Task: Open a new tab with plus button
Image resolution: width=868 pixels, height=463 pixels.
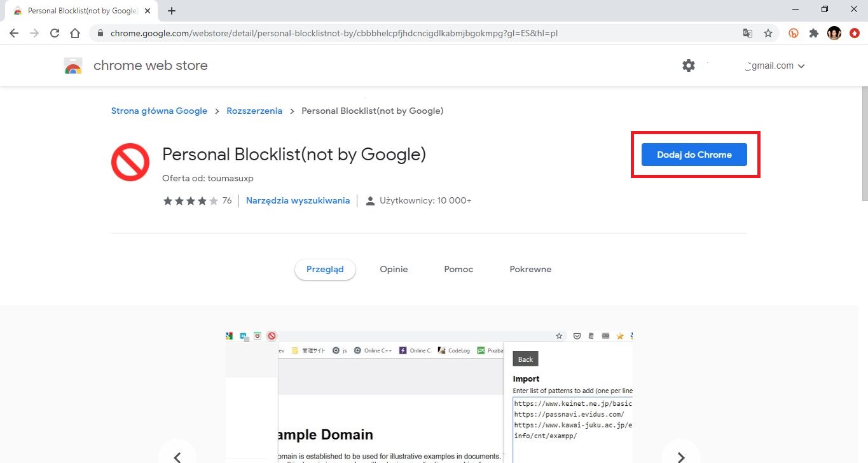Action: click(x=172, y=11)
